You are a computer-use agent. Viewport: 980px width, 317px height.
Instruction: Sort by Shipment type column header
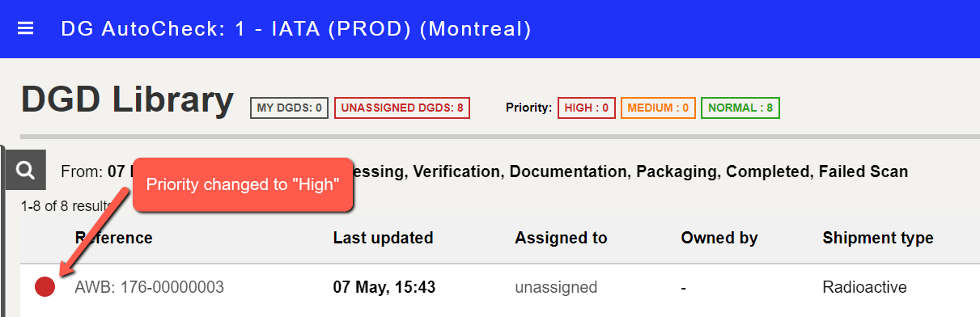[878, 238]
